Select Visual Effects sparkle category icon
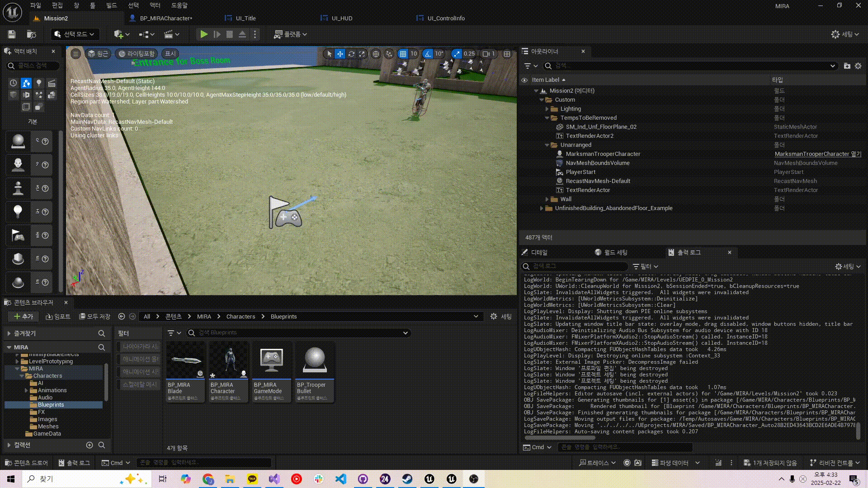Screen dimensions: 868x488 pos(39,95)
